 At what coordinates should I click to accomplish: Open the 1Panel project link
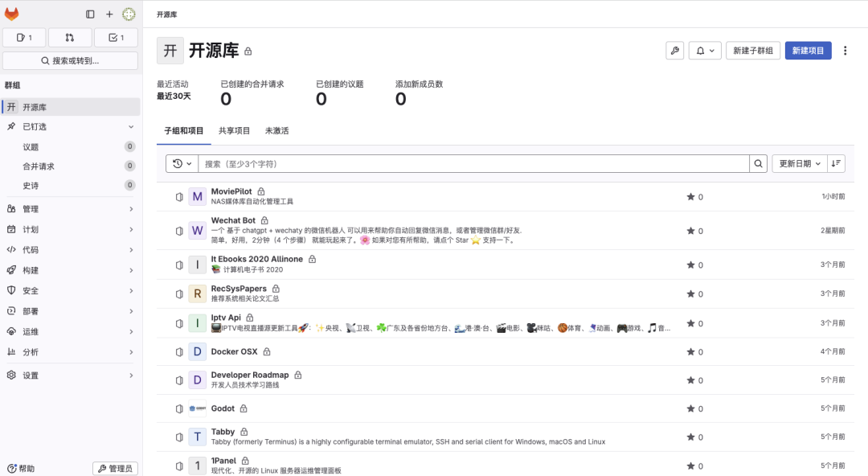(223, 461)
